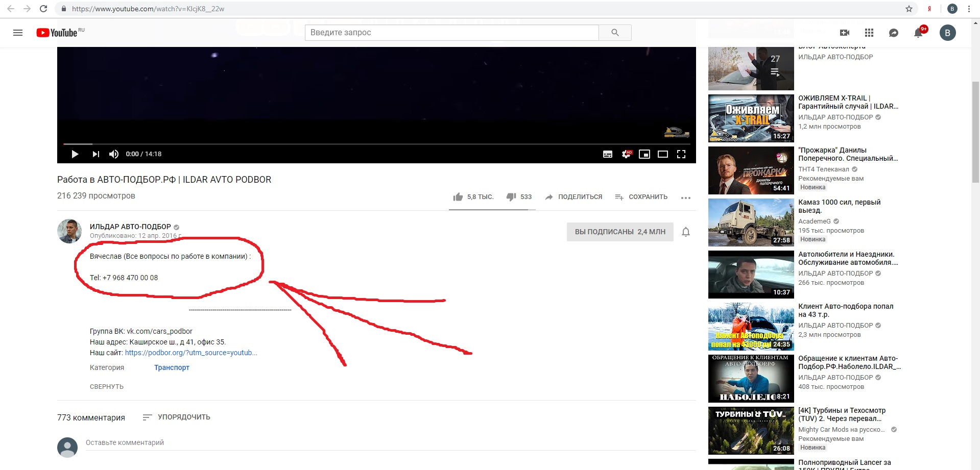Dislike the video with thumbs down
Viewport: 980px width, 470px height.
point(519,197)
